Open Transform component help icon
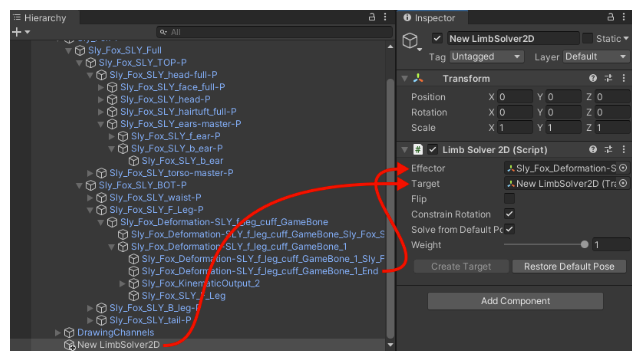Screen dimensions: 642x361 point(592,78)
